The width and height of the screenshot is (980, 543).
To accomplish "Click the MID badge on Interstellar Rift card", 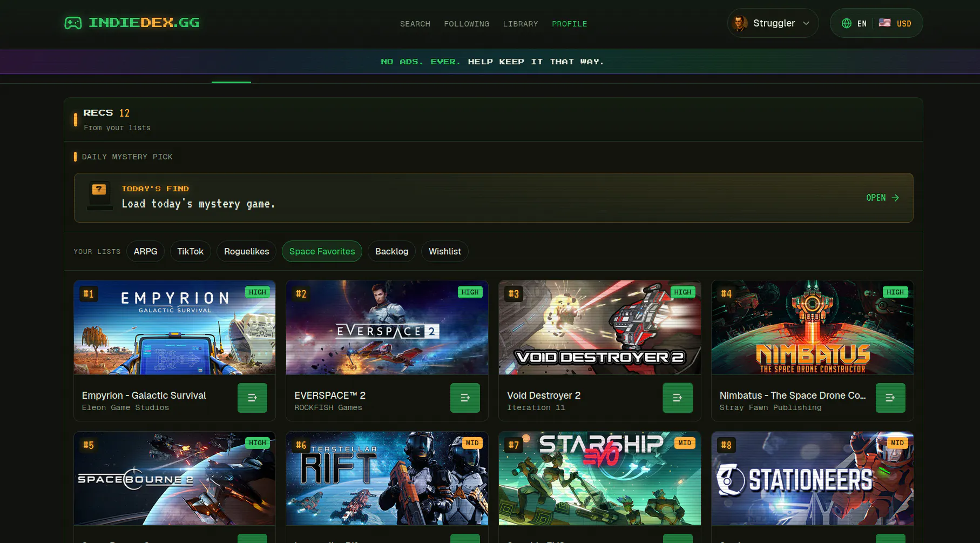I will pyautogui.click(x=472, y=443).
